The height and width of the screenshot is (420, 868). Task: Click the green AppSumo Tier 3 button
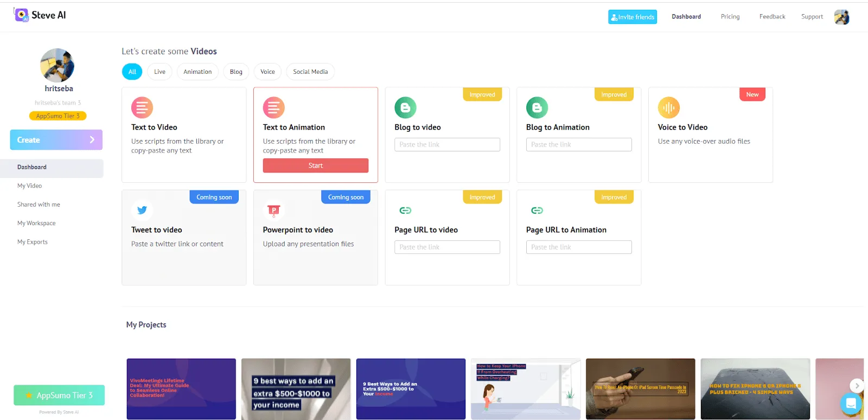point(59,396)
